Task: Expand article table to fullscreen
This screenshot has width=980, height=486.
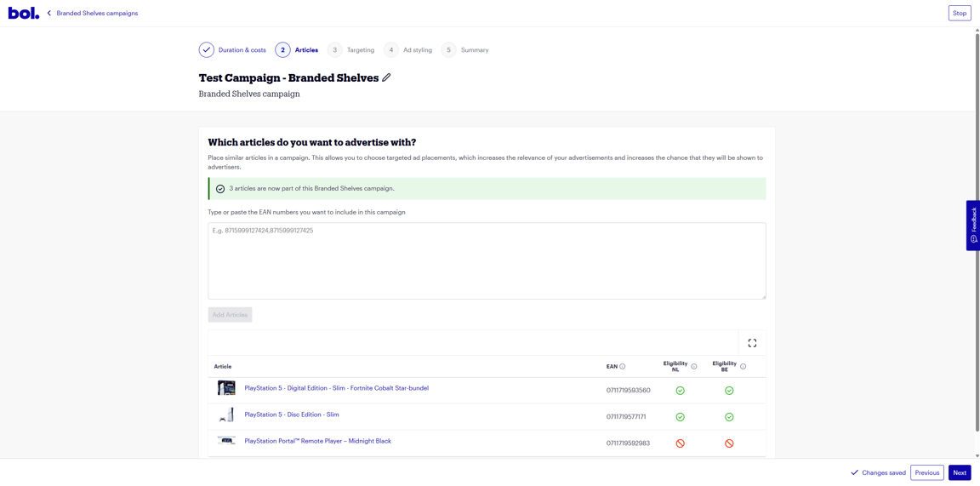Action: 752,343
